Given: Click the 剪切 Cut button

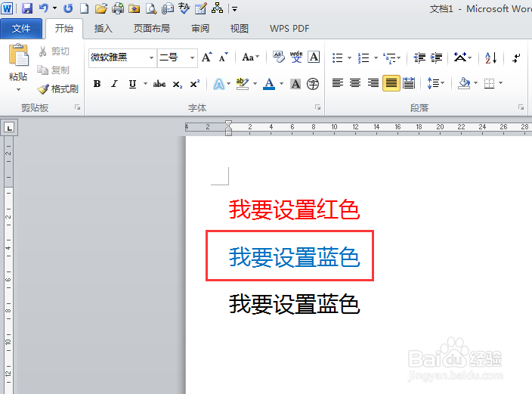Looking at the screenshot, I should pyautogui.click(x=54, y=51).
